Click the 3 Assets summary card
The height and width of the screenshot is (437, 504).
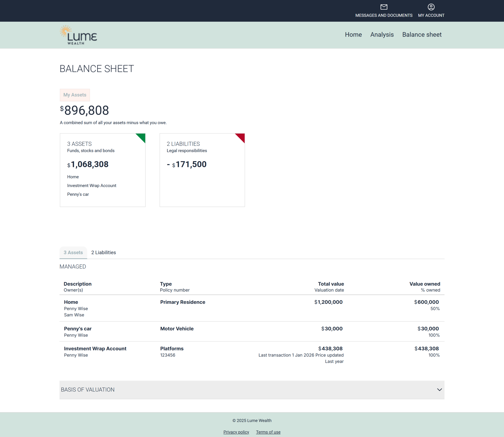pyautogui.click(x=103, y=170)
